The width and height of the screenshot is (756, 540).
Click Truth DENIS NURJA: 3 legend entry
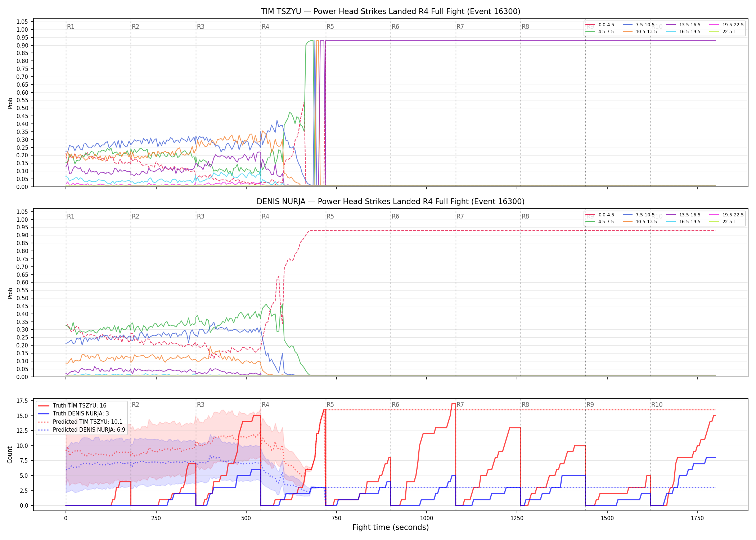point(73,414)
